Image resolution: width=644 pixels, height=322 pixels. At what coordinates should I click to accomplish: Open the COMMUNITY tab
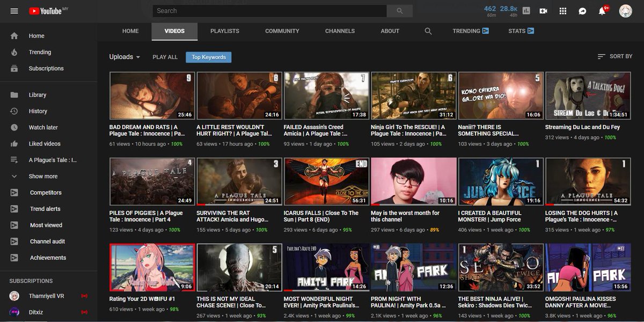point(282,31)
